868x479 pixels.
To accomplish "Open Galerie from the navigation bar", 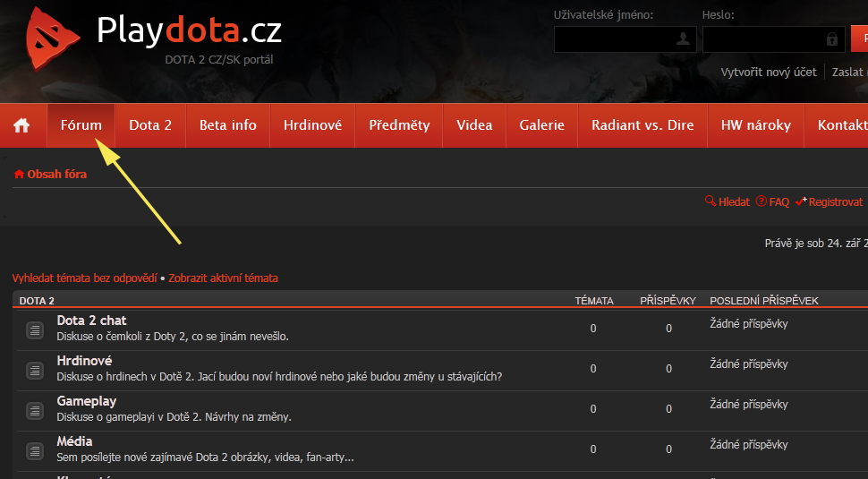I will pos(542,125).
